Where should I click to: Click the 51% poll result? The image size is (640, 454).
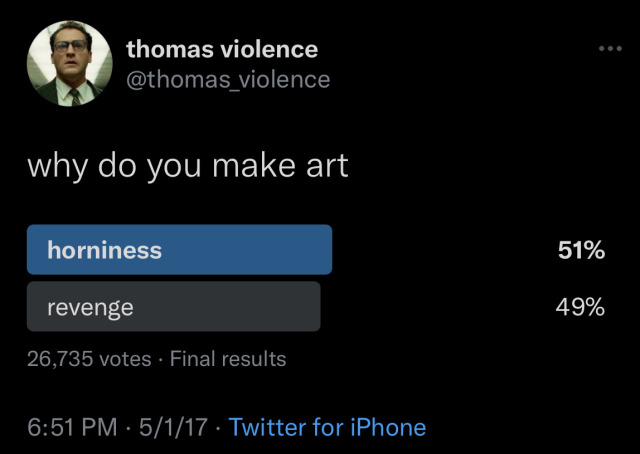click(581, 250)
